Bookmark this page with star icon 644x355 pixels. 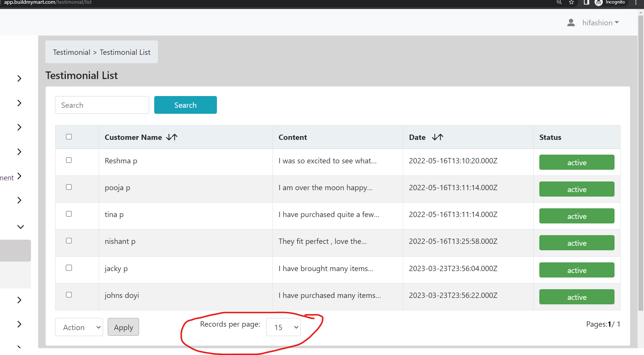tap(571, 2)
